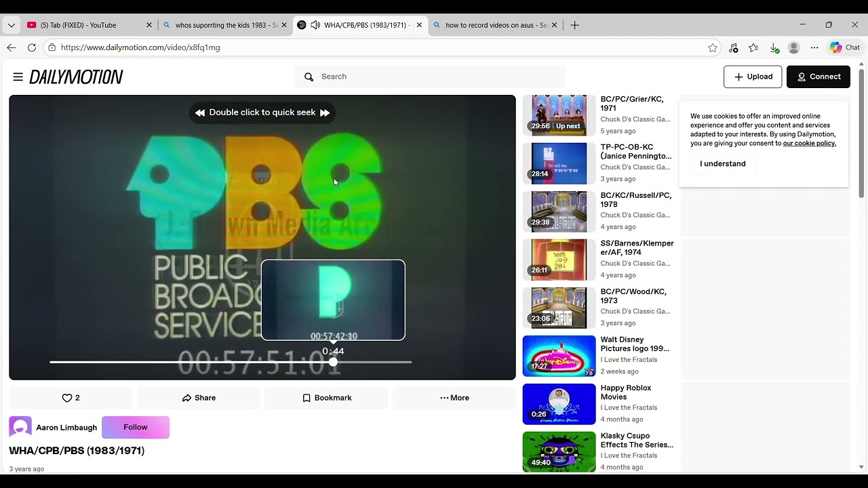The width and height of the screenshot is (868, 488).
Task: Reload the page
Action: (x=31, y=47)
